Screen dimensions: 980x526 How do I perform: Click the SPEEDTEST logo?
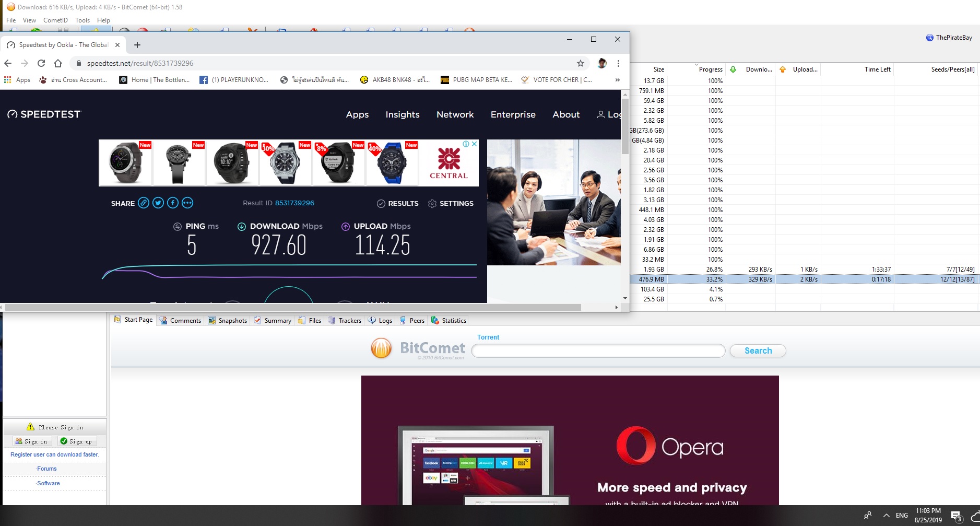coord(44,114)
